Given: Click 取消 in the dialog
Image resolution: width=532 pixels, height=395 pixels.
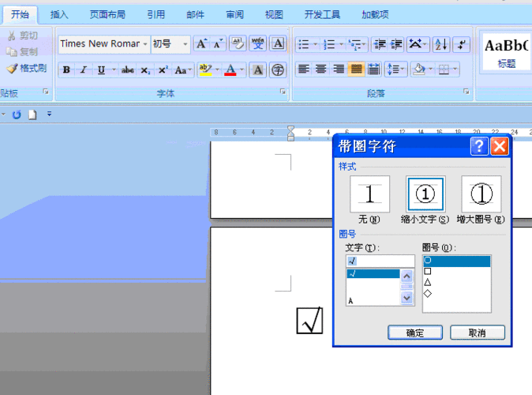Looking at the screenshot, I should pyautogui.click(x=478, y=333).
